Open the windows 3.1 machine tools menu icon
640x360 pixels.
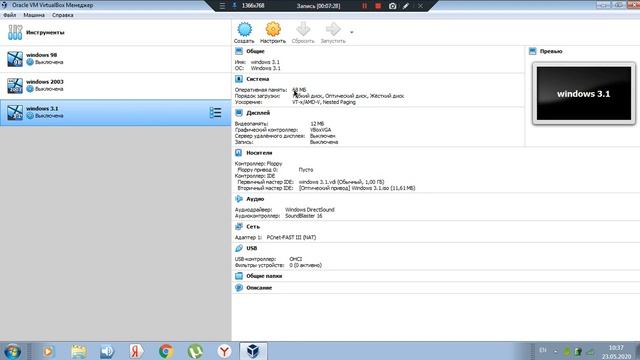(215, 113)
